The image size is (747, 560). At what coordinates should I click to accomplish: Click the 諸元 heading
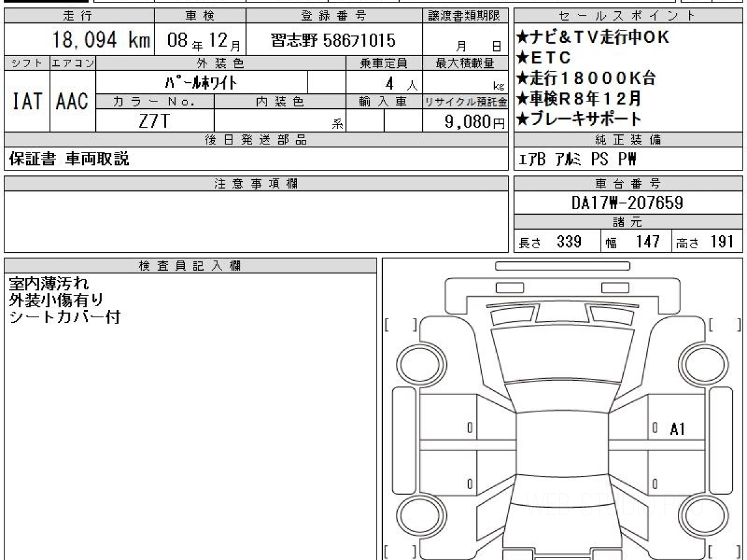click(628, 222)
